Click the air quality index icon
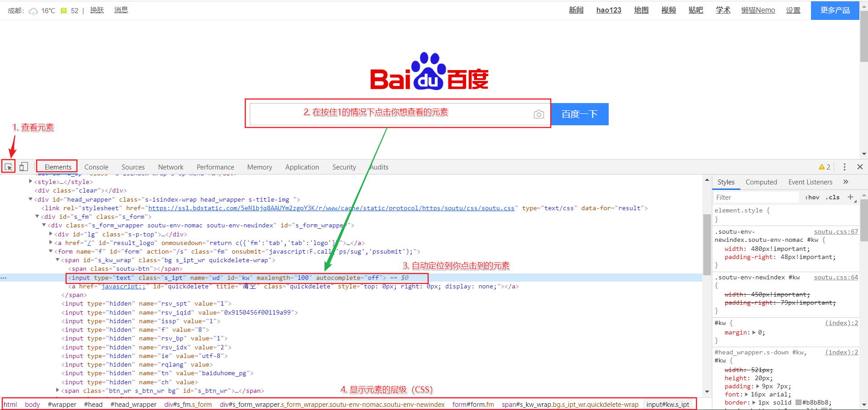Screen dimensions: 868x410 point(64,10)
